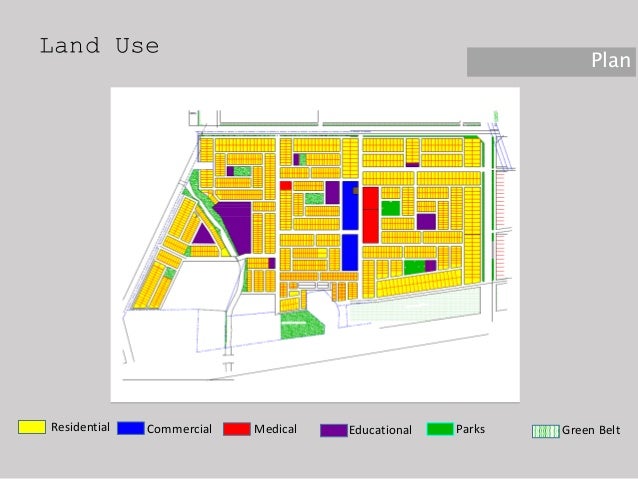The width and height of the screenshot is (638, 479).
Task: Click the 'Land Use' slide title
Action: [x=99, y=46]
